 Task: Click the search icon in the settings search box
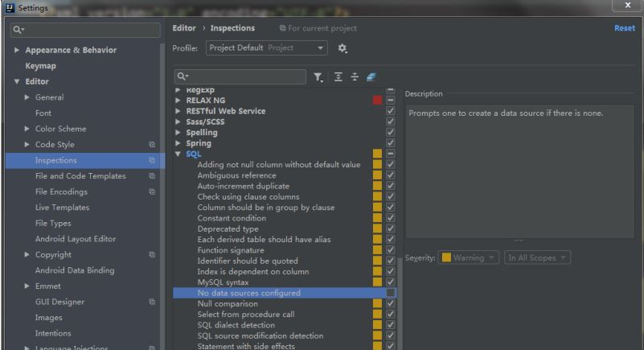click(x=18, y=30)
